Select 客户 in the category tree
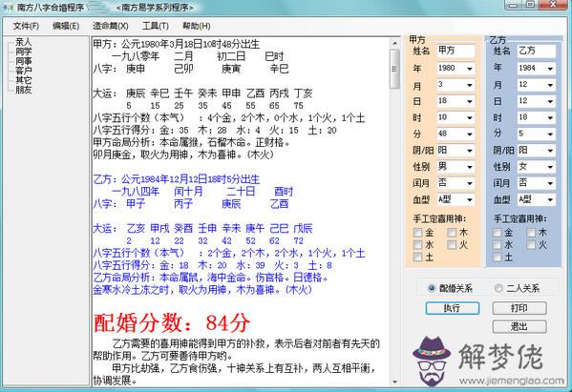Screen dimensions: 572x392 coord(23,71)
